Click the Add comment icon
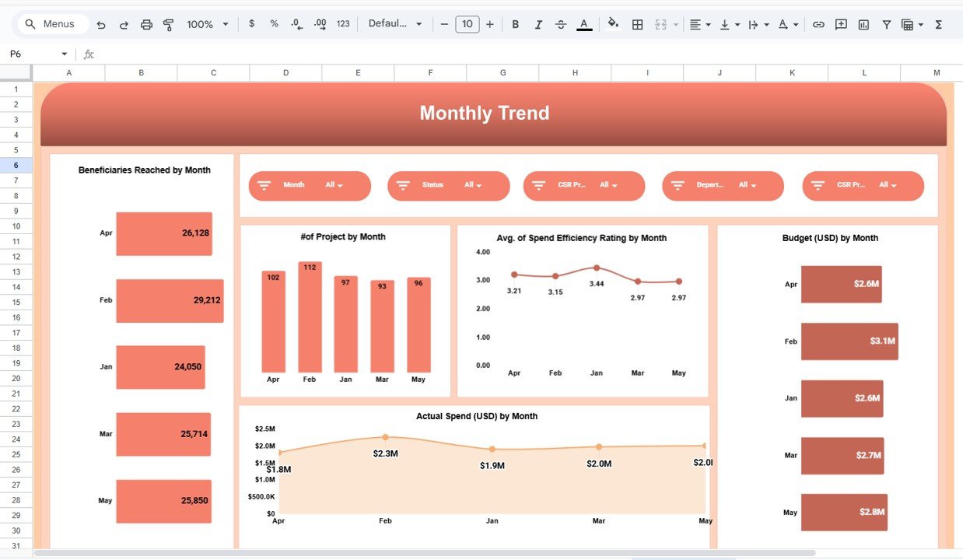This screenshot has width=963, height=560. (841, 25)
